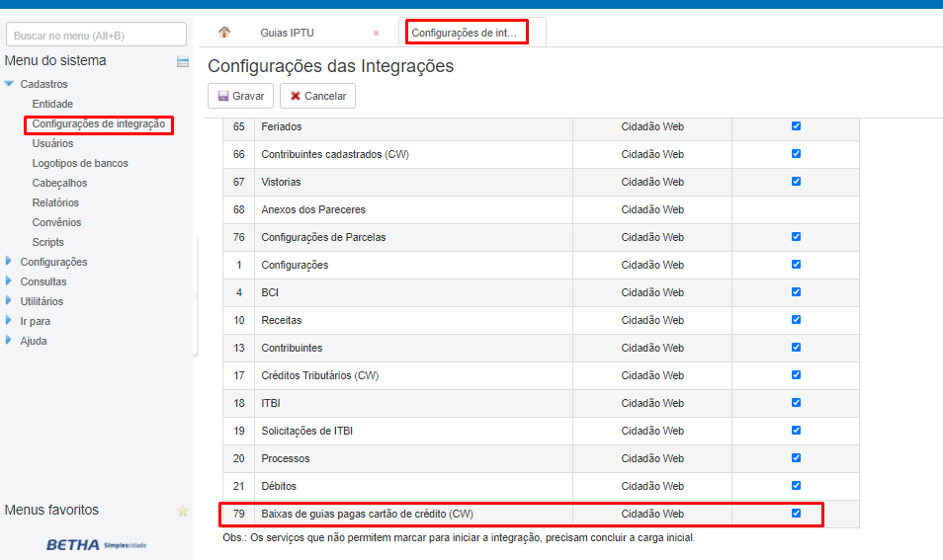Open the Convênios menu entry
943x560 pixels.
coord(56,222)
